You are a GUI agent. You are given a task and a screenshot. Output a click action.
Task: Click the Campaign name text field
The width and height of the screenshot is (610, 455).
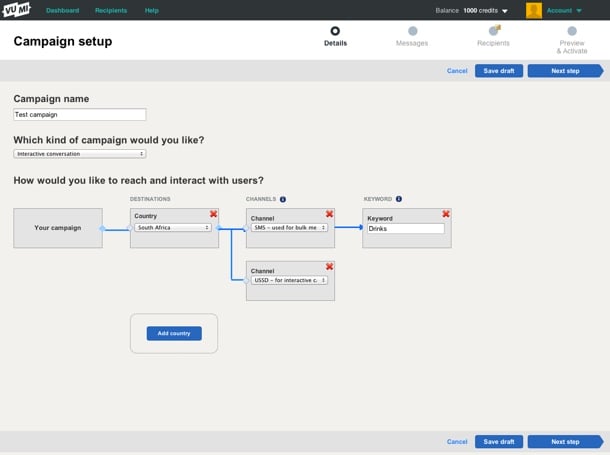click(x=80, y=115)
